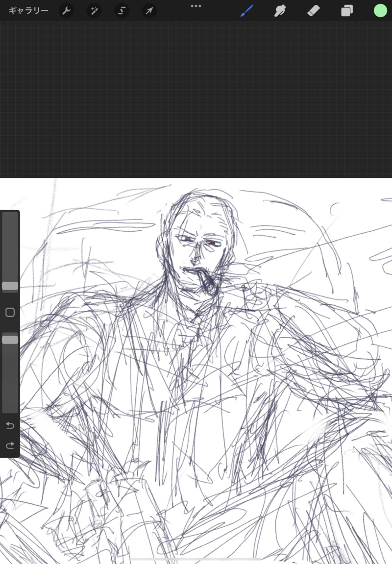392x564 pixels.
Task: Select the Smudge finger tool
Action: point(280,11)
